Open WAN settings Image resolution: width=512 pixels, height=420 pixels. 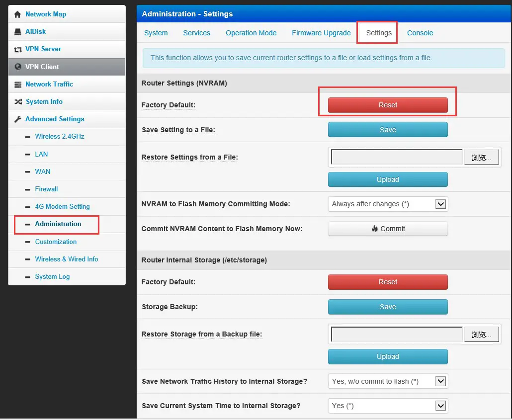(42, 171)
